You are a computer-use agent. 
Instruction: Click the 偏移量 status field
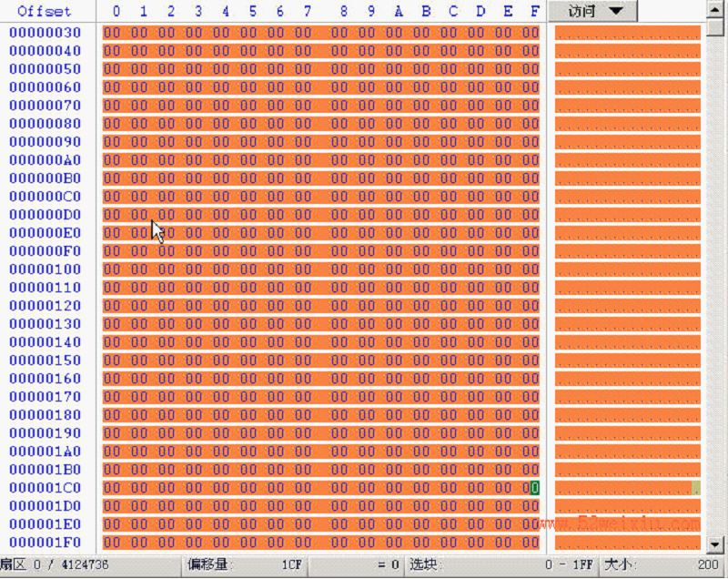click(x=245, y=564)
